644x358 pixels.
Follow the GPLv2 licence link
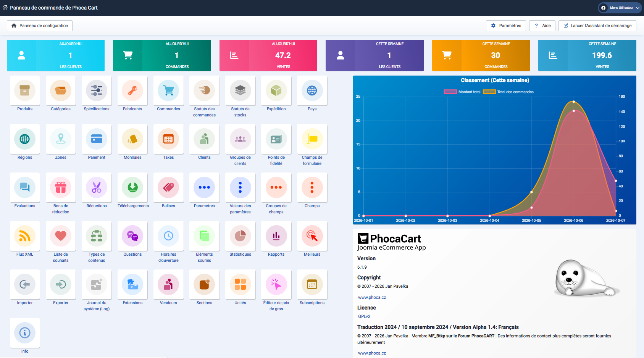coord(364,316)
